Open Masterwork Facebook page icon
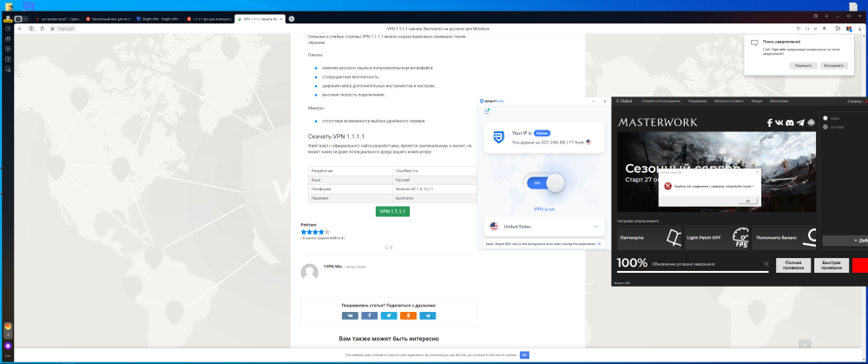The height and width of the screenshot is (364, 868). pyautogui.click(x=770, y=122)
